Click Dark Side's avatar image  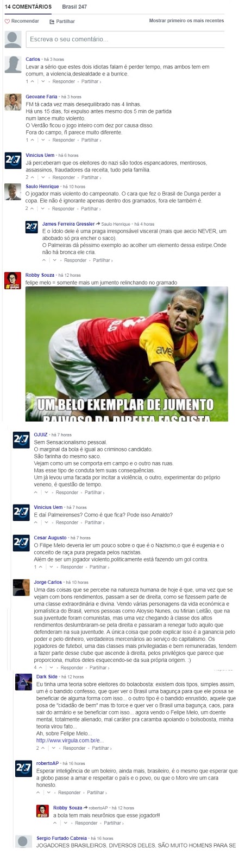(x=23, y=681)
